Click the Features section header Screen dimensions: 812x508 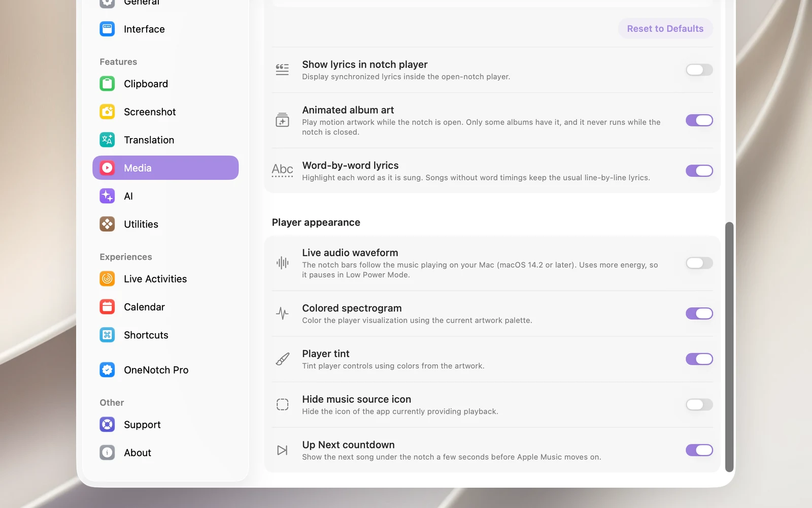click(x=118, y=61)
